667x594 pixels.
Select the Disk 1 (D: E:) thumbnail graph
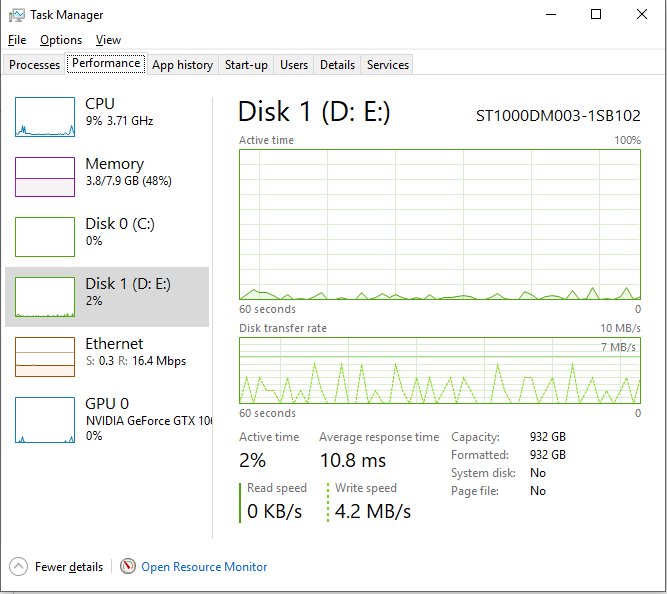pos(45,297)
